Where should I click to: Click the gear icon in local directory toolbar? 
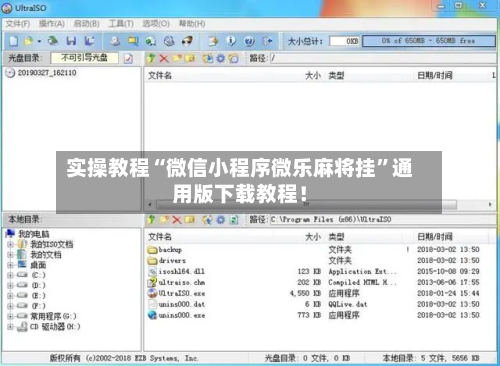coord(221,219)
